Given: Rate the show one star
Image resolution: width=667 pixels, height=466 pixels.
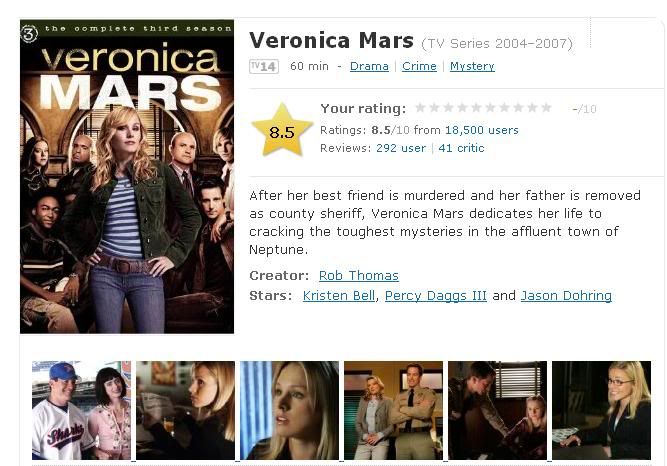Looking at the screenshot, I should pyautogui.click(x=420, y=108).
